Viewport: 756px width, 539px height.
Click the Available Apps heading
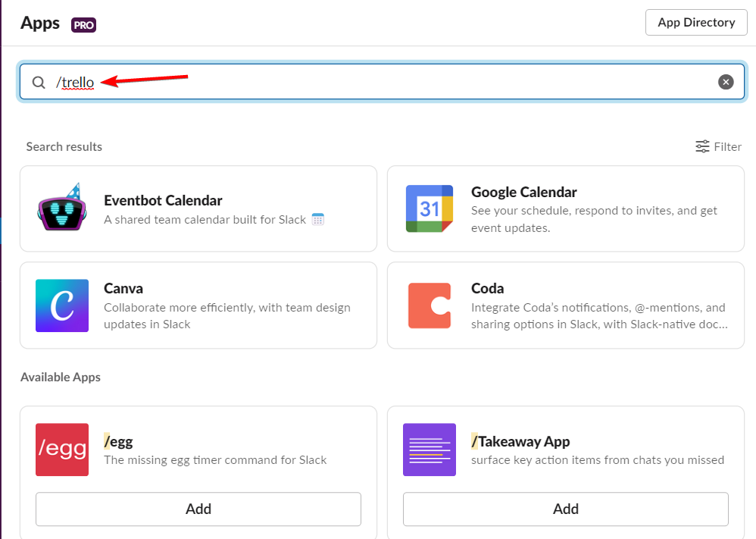click(61, 378)
